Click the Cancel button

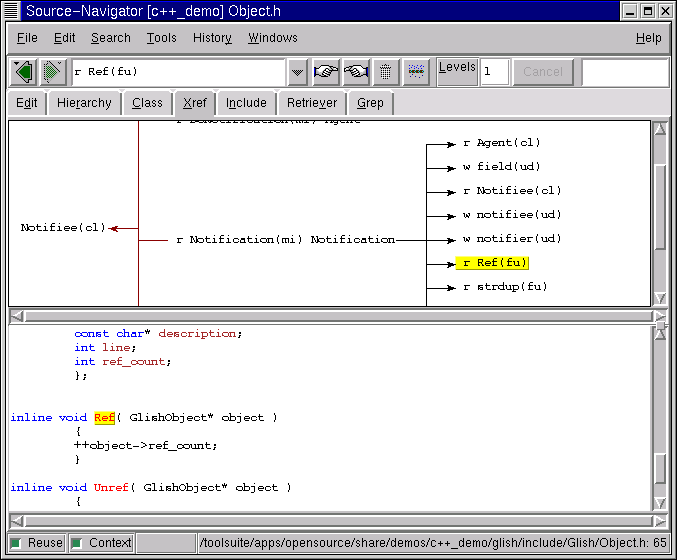click(x=543, y=72)
